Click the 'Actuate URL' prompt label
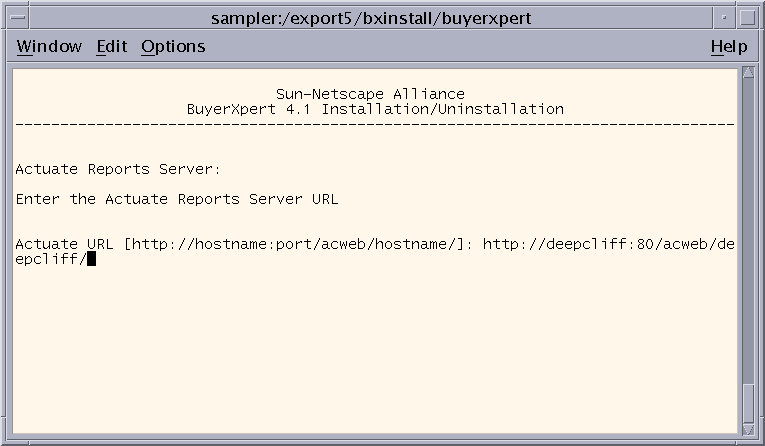Image resolution: width=765 pixels, height=446 pixels. pos(64,243)
